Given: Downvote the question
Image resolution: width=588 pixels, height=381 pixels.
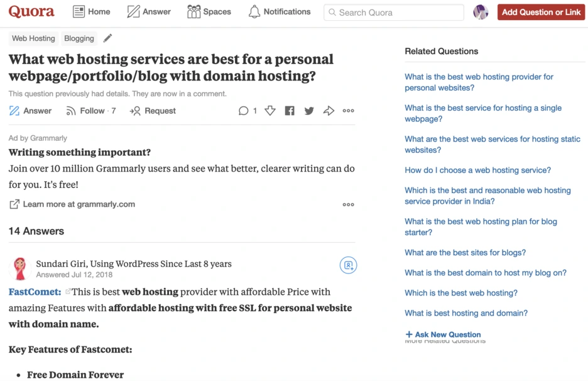Looking at the screenshot, I should tap(270, 111).
